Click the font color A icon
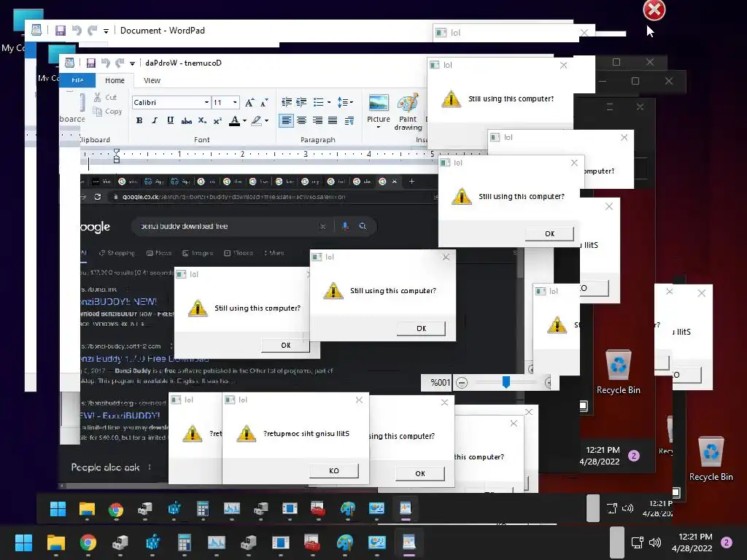747x560 pixels. 234,120
